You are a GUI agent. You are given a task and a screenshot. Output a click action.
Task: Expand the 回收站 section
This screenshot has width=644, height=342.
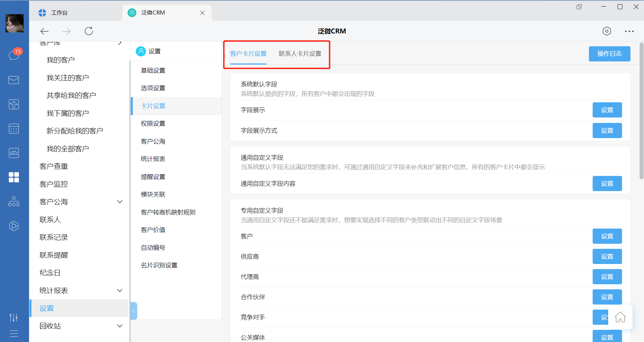coord(120,326)
